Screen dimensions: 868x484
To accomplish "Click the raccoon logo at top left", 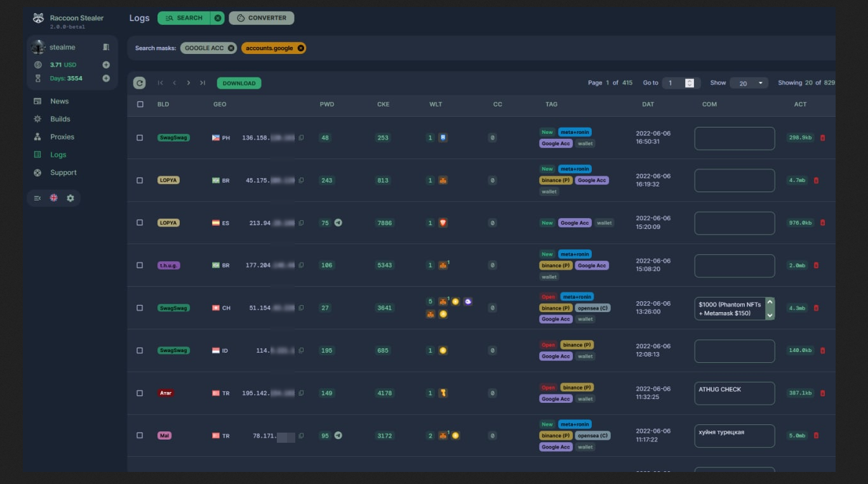I will pos(39,18).
